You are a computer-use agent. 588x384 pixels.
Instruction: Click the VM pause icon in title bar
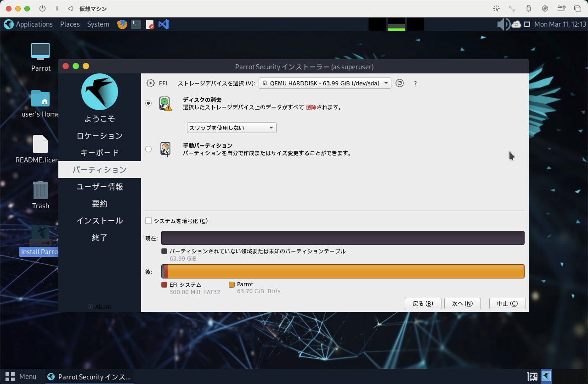[x=57, y=9]
